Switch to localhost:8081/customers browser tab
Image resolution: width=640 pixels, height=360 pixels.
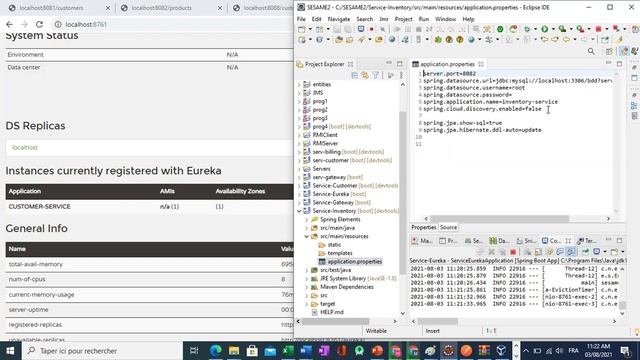coord(51,8)
